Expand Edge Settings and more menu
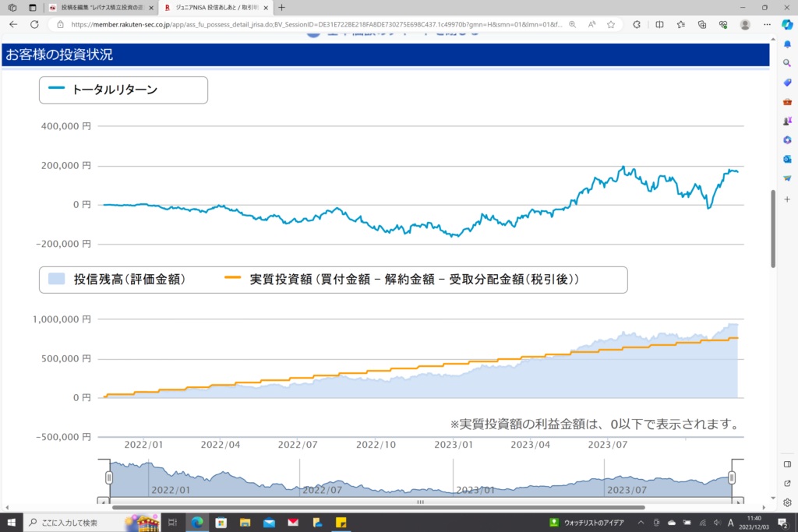Screen dimensions: 798x532 pyautogui.click(x=767, y=24)
